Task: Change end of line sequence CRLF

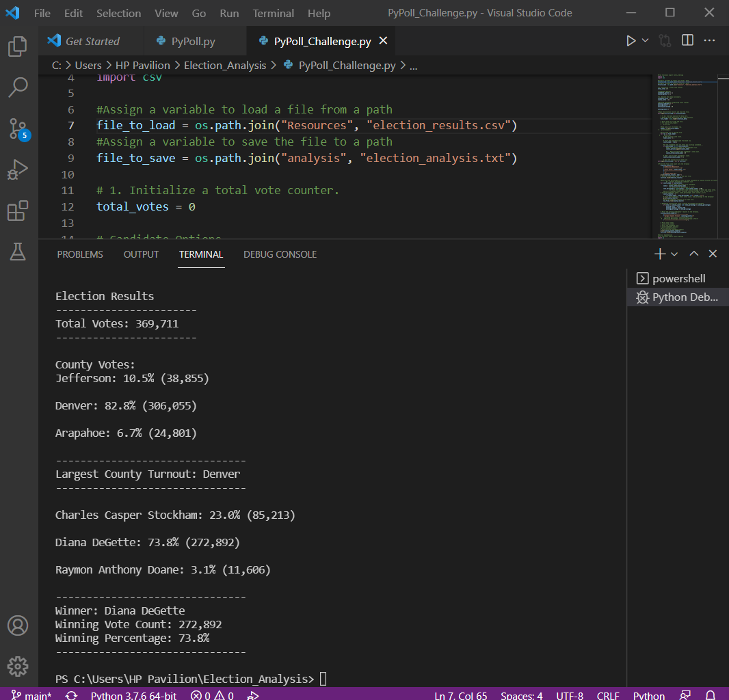Action: [x=608, y=695]
